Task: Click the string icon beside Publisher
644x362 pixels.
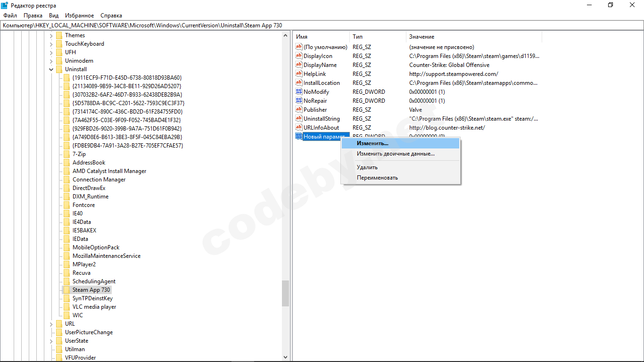Action: (298, 109)
